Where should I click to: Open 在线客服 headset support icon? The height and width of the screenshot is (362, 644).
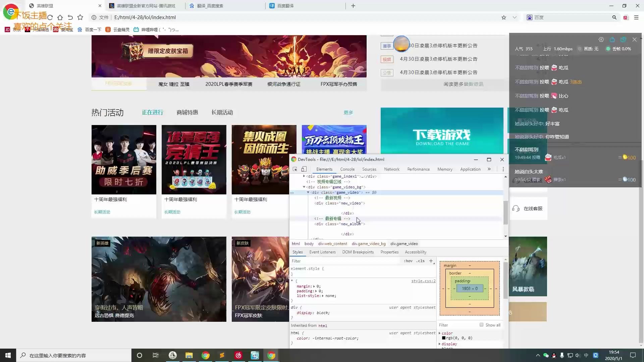(516, 208)
